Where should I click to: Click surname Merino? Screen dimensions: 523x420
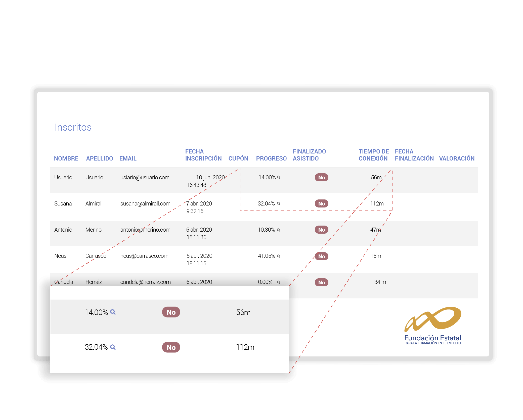(93, 230)
